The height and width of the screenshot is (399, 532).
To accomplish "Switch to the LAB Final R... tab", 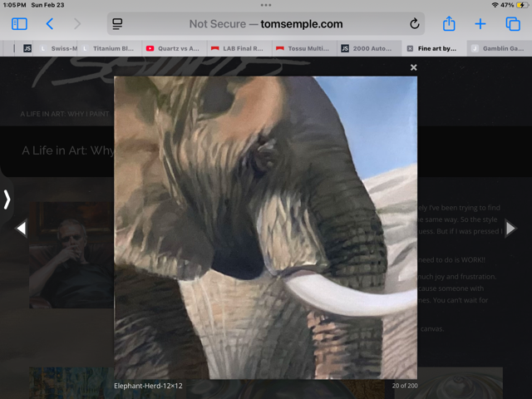I will point(239,48).
